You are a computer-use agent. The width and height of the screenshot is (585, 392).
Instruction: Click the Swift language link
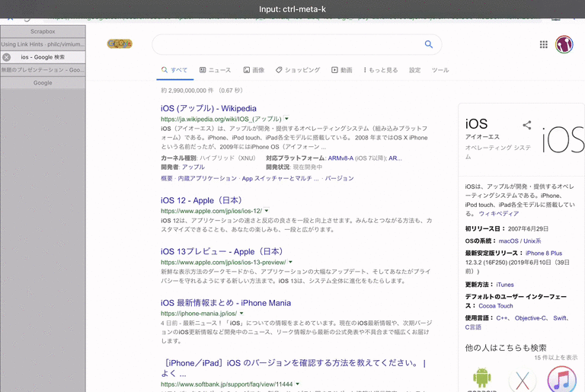coord(560,318)
